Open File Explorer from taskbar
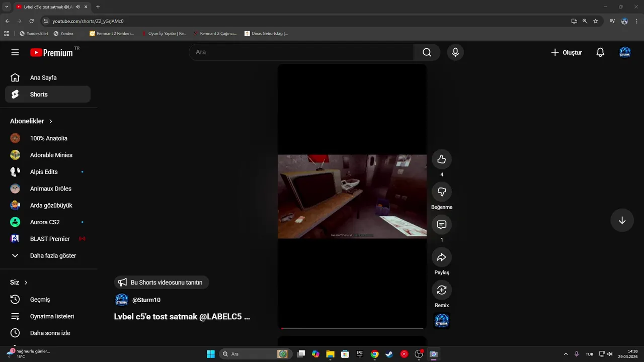Viewport: 644px width, 362px height. (330, 354)
